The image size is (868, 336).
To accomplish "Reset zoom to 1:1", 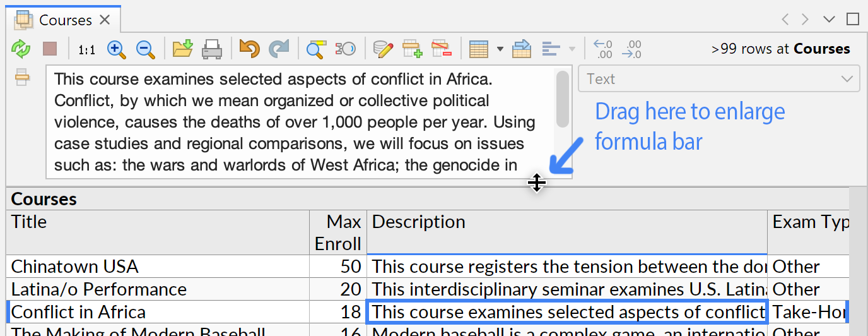I will 86,49.
